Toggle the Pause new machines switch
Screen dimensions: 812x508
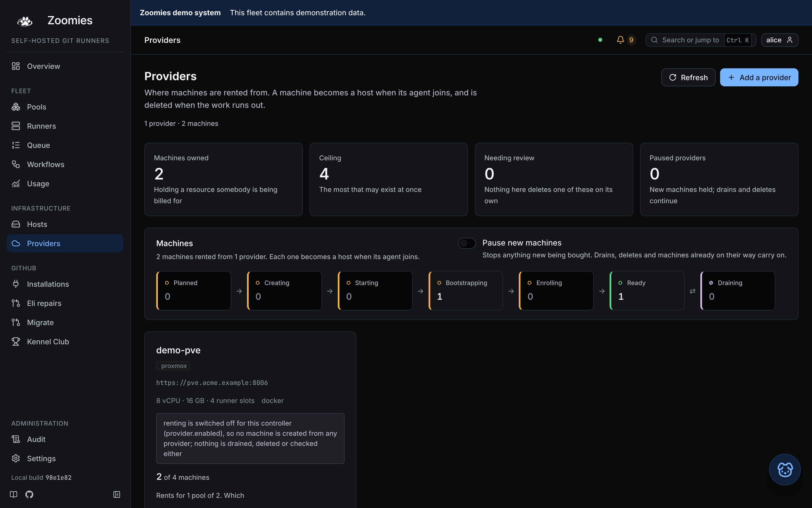coord(467,243)
